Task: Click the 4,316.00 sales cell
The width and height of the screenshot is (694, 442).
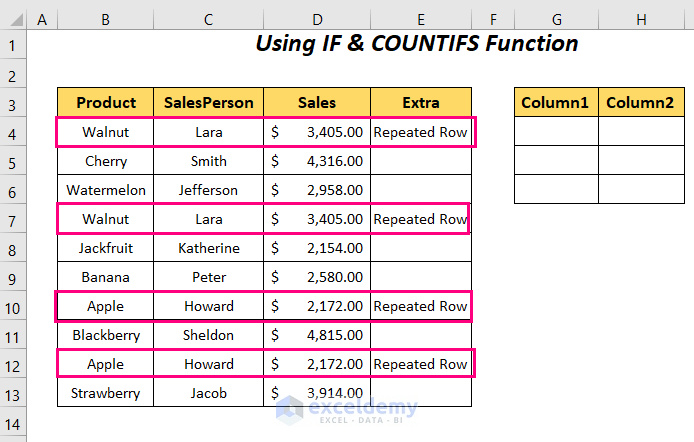Action: click(x=317, y=161)
